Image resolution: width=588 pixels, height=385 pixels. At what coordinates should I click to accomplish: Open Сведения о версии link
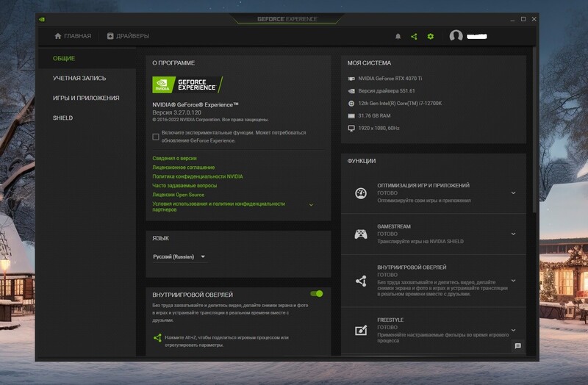[174, 159]
